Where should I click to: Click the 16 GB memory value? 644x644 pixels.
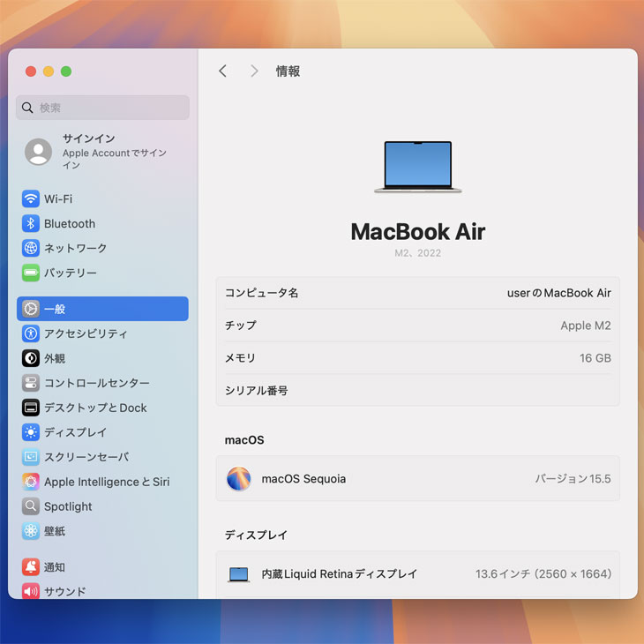(x=595, y=358)
